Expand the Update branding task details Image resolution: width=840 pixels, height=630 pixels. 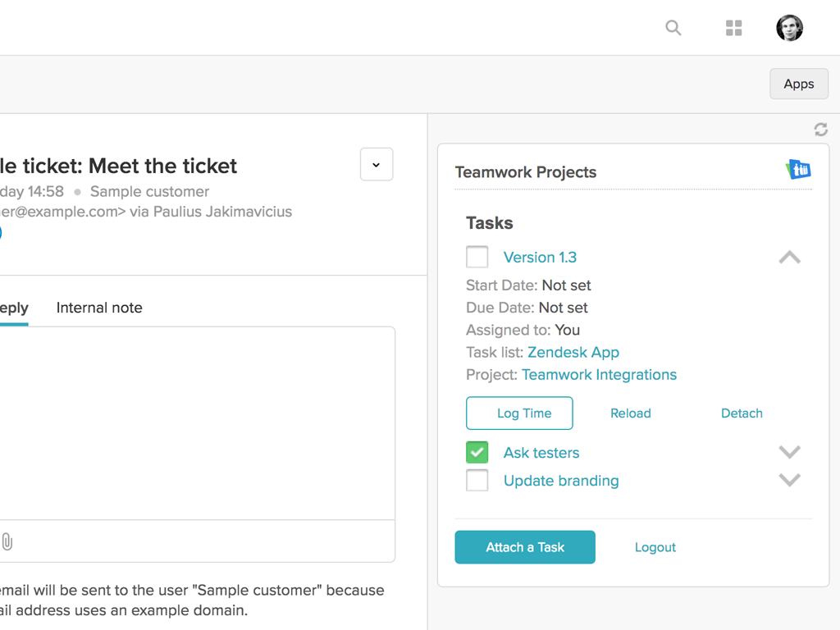(789, 481)
